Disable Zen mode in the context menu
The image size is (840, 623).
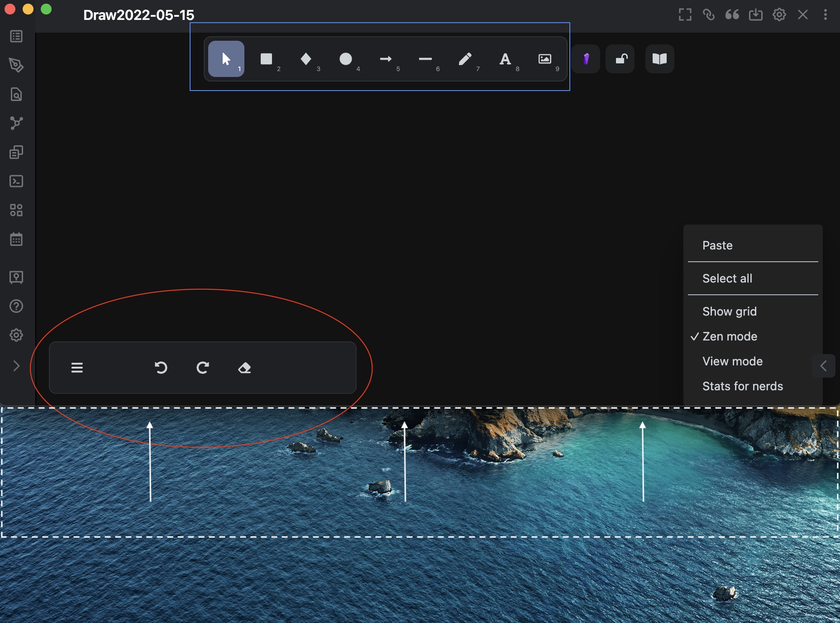[730, 336]
